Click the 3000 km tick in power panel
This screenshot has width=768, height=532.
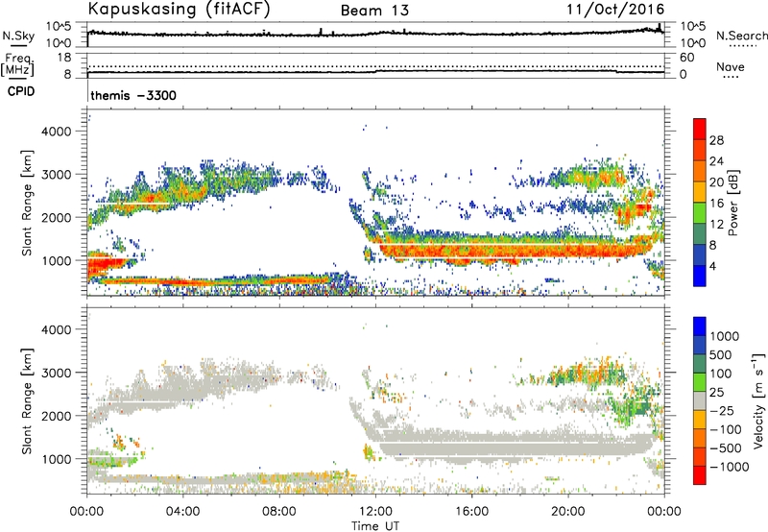[57, 175]
